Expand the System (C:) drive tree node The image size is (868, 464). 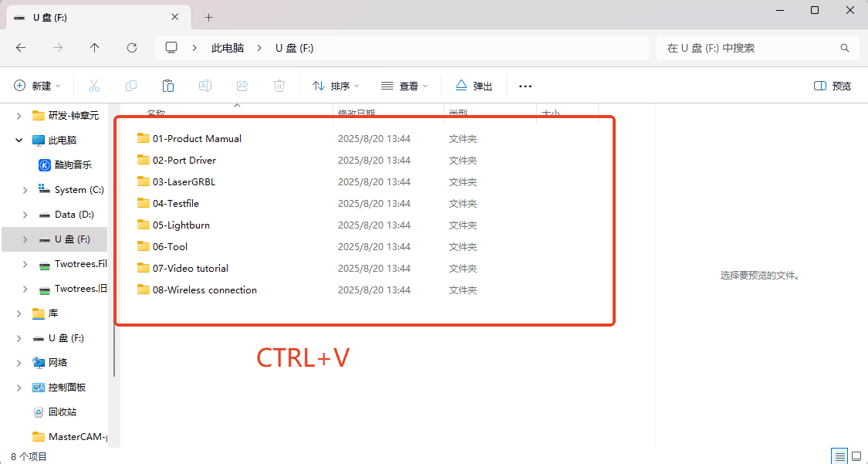(x=25, y=190)
